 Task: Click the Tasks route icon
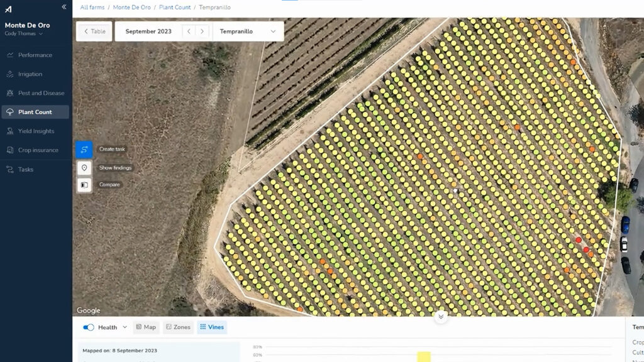10,170
